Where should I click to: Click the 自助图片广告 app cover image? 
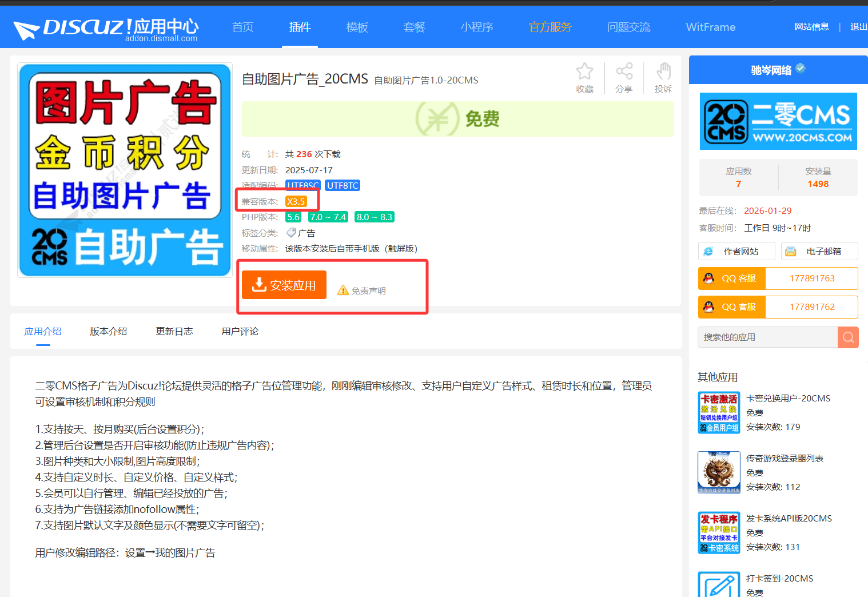[125, 170]
